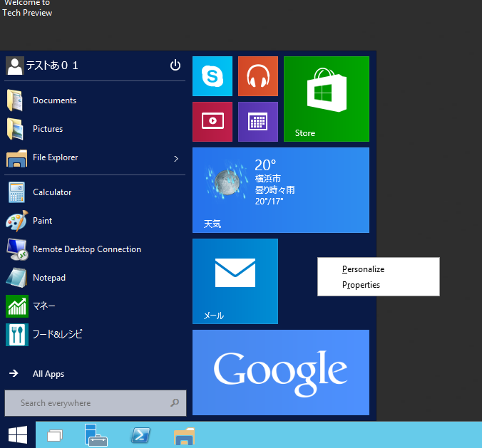This screenshot has width=482, height=448.
Task: Choose Personalize from context menu
Action: 379,269
